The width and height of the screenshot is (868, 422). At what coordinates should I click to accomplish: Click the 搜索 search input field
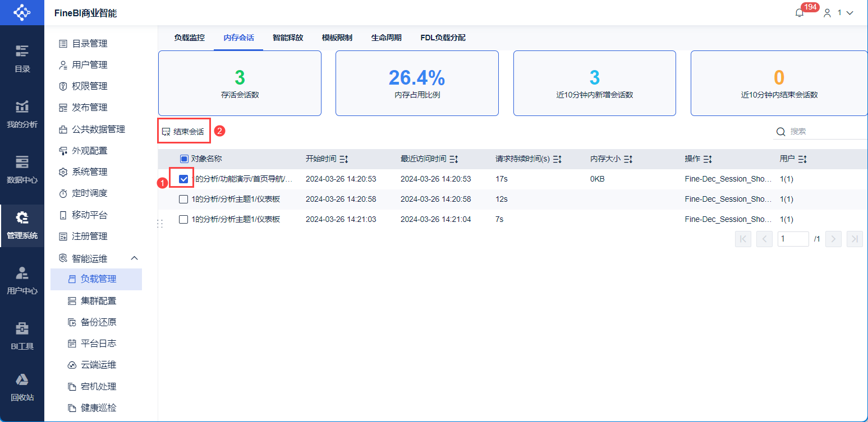825,132
